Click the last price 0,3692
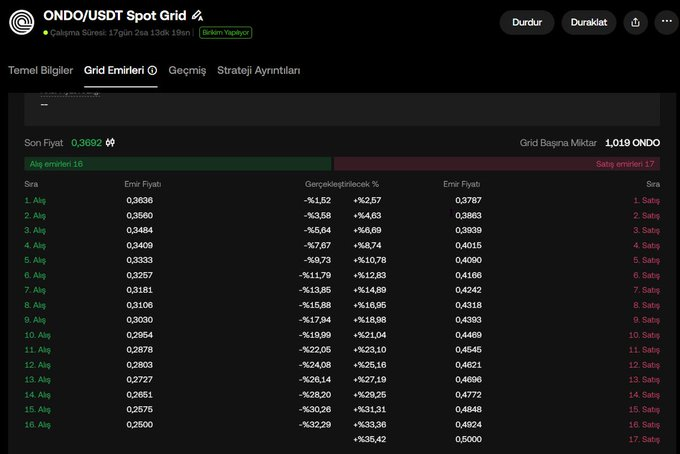Viewport: 680px width, 454px height. [x=86, y=143]
